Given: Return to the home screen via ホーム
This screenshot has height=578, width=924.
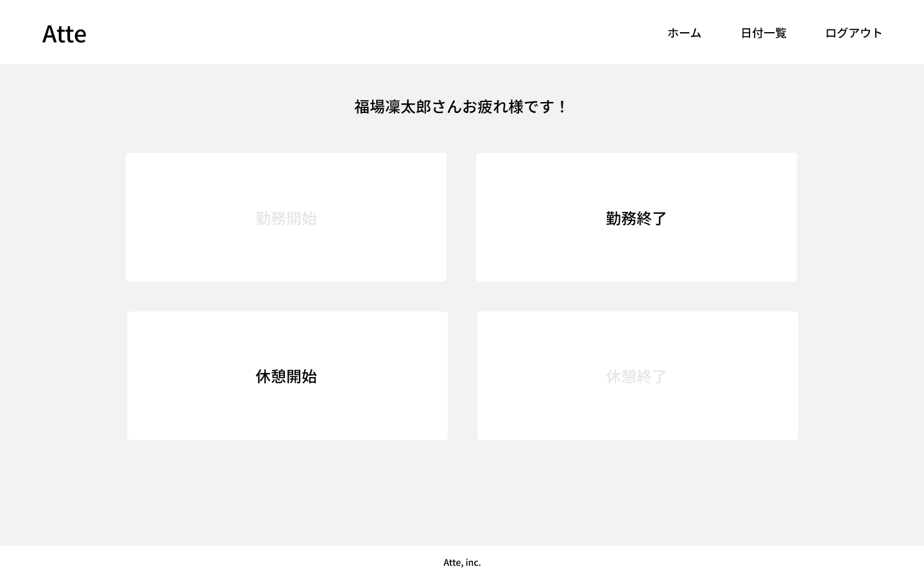Looking at the screenshot, I should click(684, 33).
